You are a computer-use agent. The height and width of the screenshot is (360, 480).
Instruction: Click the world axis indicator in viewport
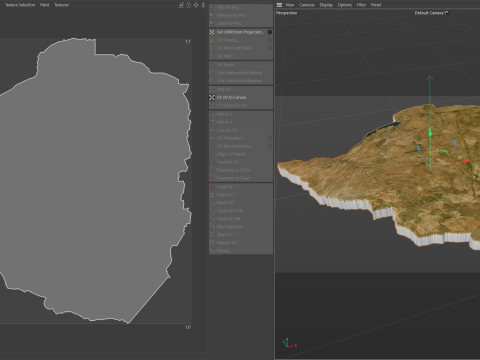289,343
